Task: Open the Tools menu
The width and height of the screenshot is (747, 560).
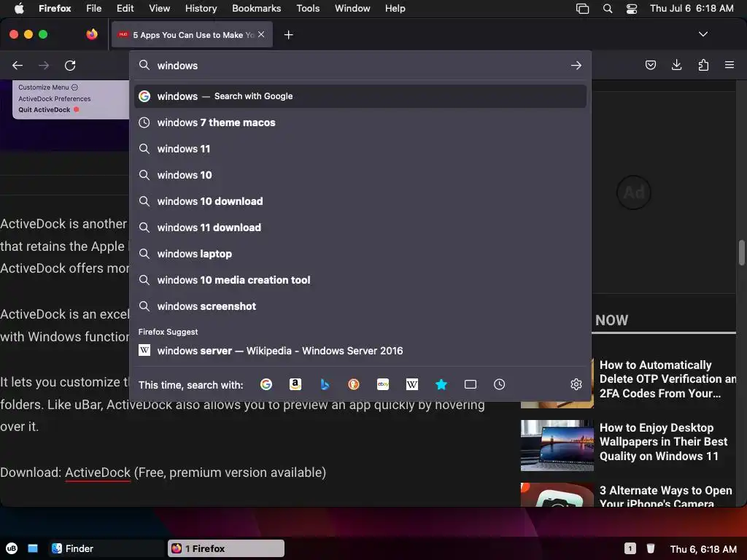Action: 308,9
